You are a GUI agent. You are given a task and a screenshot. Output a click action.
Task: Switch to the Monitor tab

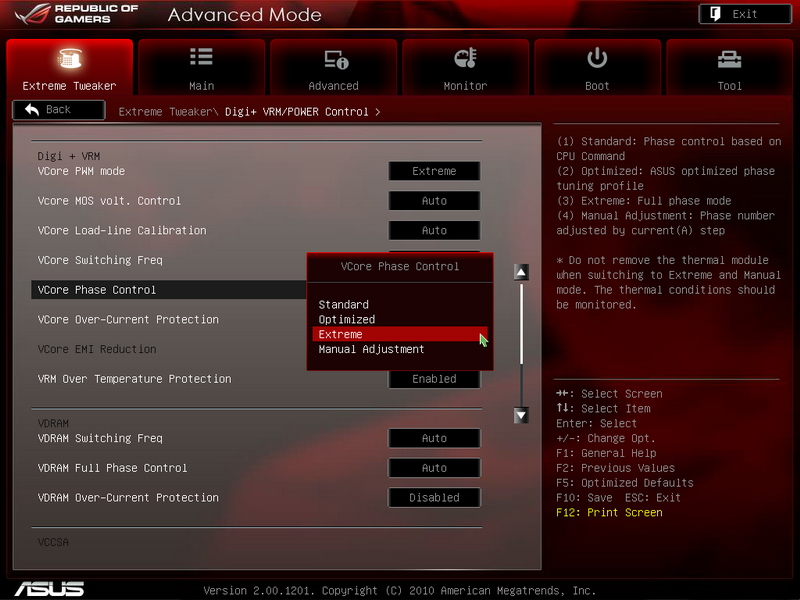coord(465,67)
